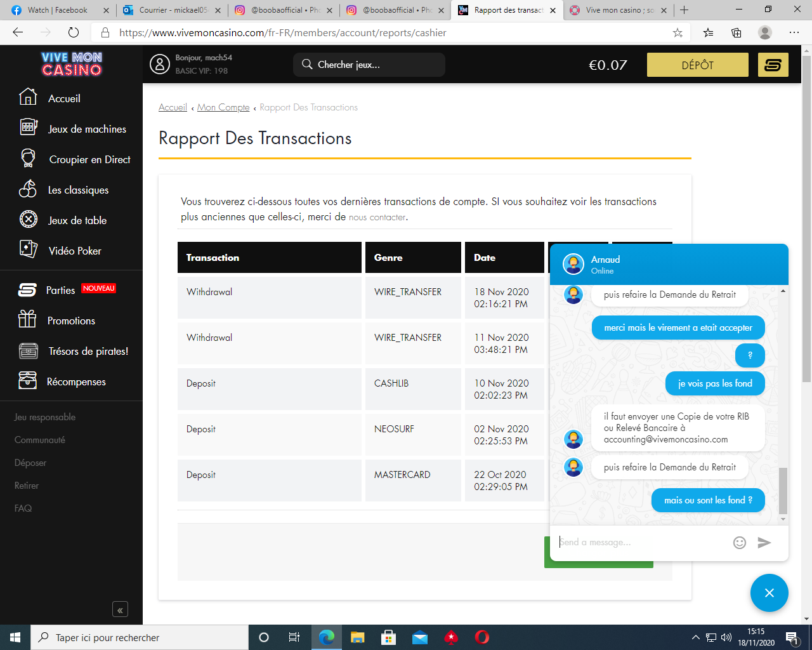Open Croupier en Direct section
The height and width of the screenshot is (650, 812).
[90, 160]
